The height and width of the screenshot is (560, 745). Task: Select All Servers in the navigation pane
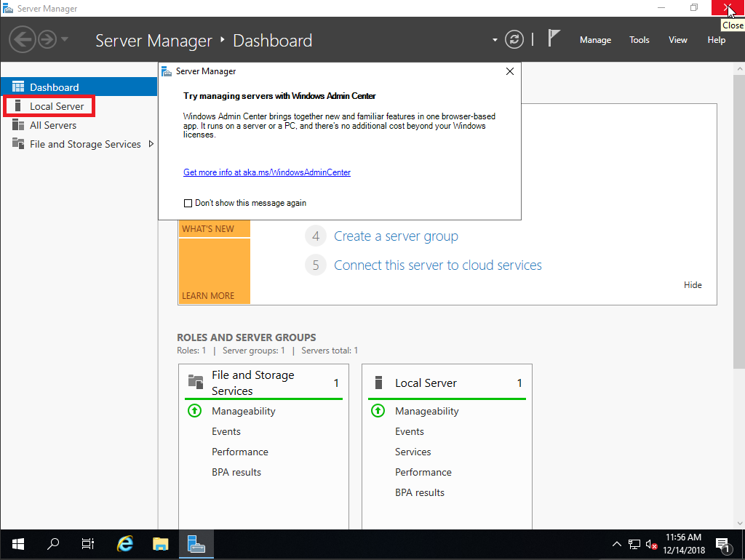click(79, 125)
